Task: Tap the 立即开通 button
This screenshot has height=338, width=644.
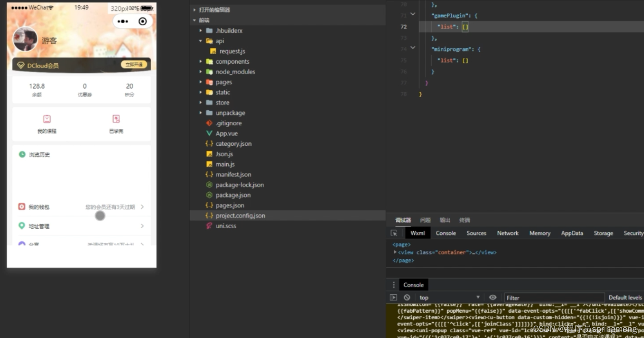Action: click(x=134, y=65)
